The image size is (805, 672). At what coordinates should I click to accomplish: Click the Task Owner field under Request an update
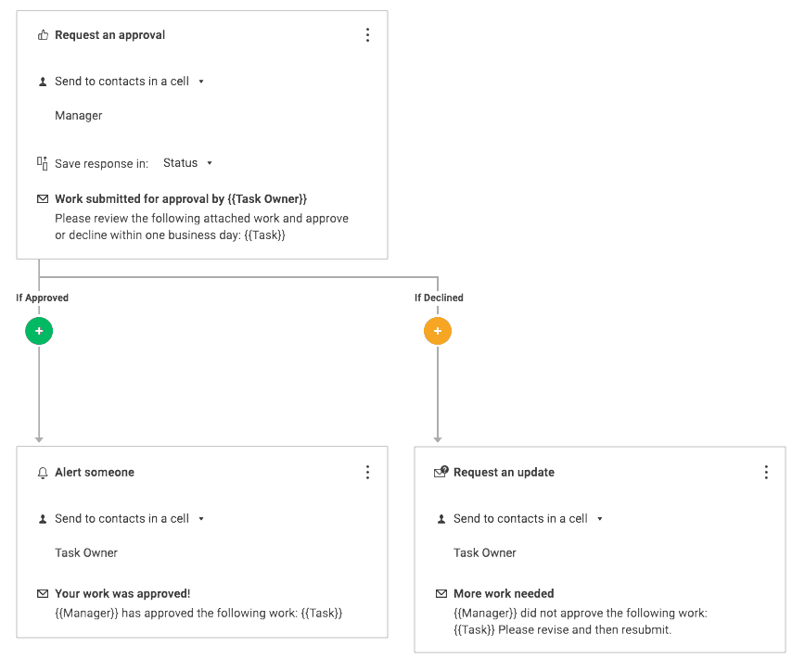(x=485, y=553)
